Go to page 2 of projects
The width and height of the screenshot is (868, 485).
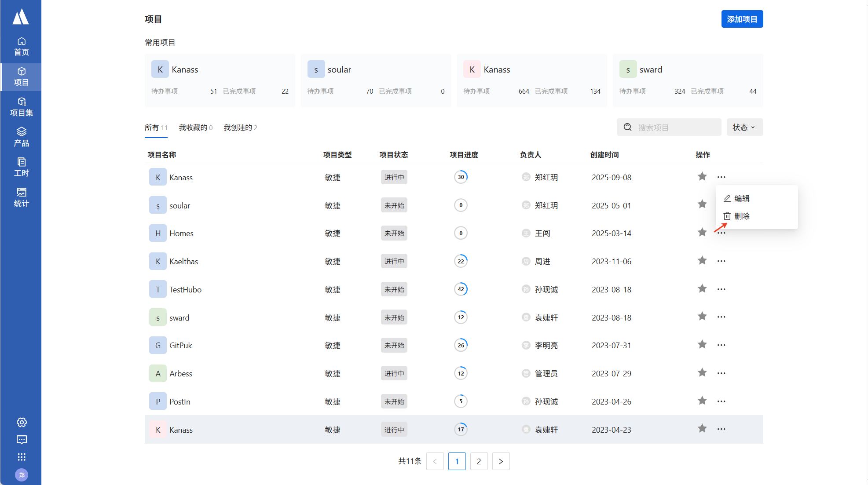(x=479, y=461)
